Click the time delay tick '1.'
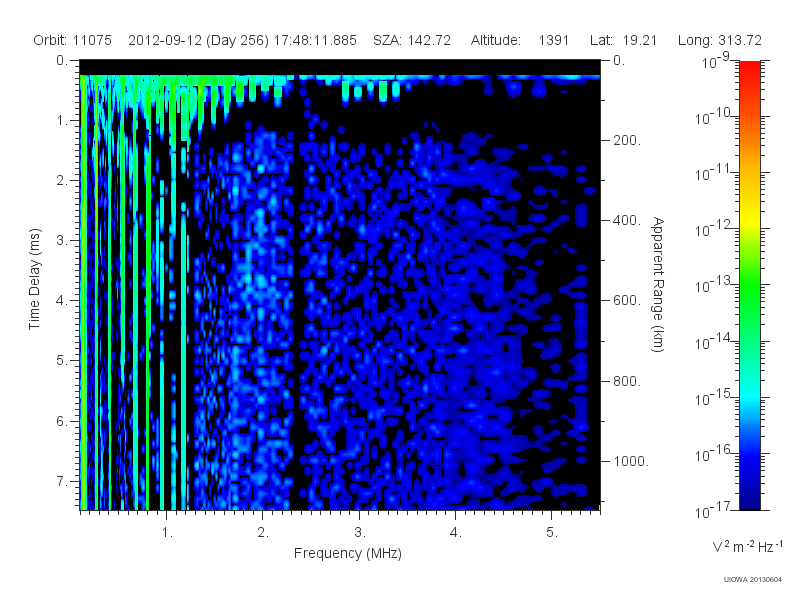The width and height of the screenshot is (800, 600). click(x=62, y=121)
